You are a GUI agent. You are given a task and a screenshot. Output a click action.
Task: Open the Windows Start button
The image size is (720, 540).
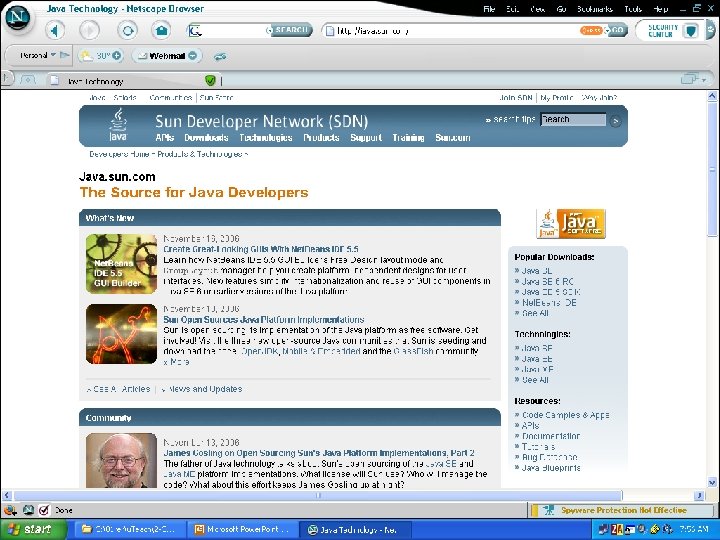(x=34, y=529)
